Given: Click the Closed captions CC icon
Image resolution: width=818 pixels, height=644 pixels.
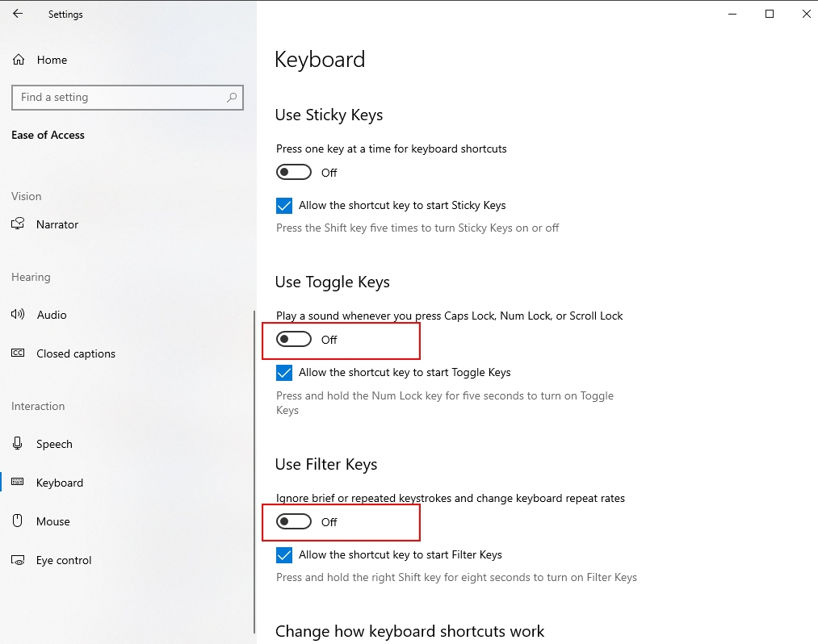Looking at the screenshot, I should pos(19,353).
